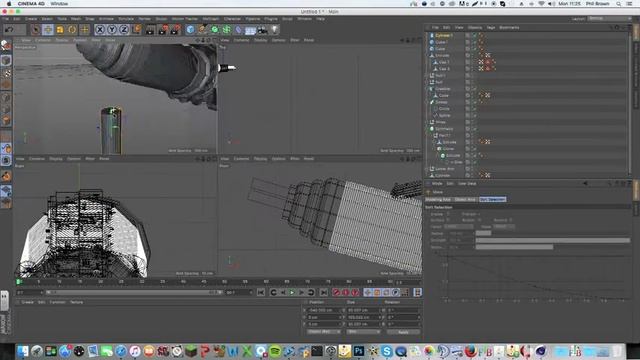
Task: Click the floor environment icon
Action: pos(251,30)
